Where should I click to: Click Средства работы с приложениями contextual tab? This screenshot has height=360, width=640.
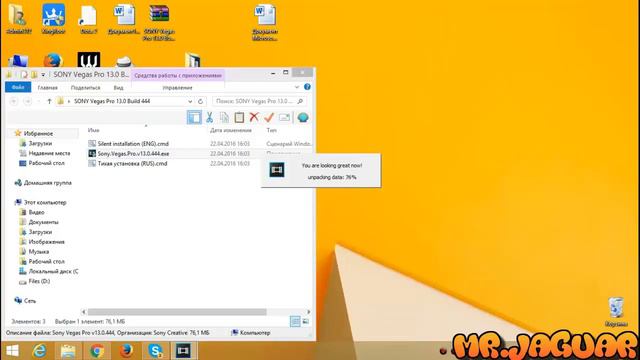[x=178, y=76]
